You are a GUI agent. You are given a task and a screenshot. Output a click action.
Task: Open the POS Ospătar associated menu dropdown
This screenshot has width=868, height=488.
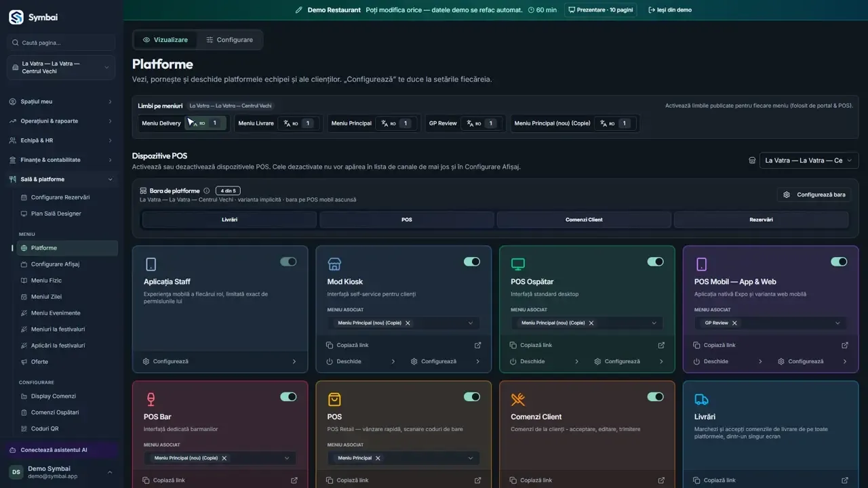tap(587, 323)
